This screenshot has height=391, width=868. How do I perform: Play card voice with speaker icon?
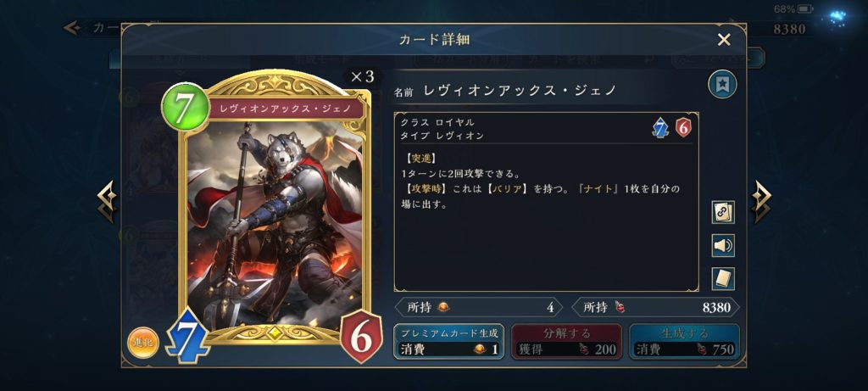coord(723,245)
